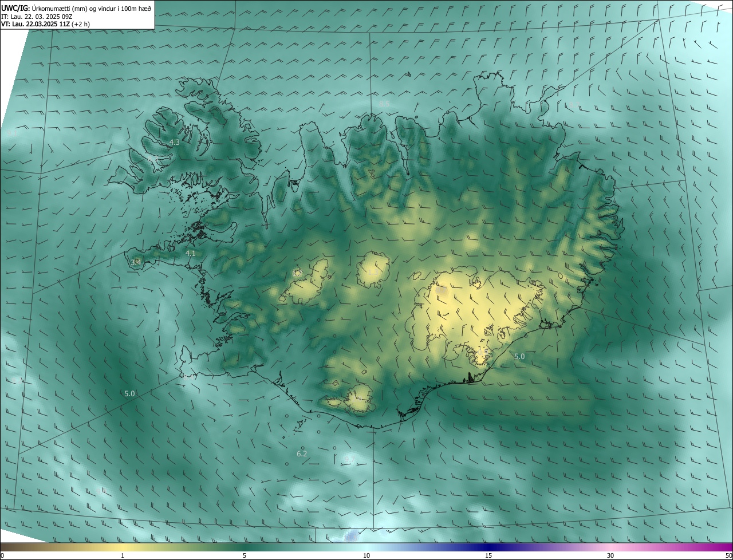
Task: Click the 6.2 value south of Iceland
Action: pyautogui.click(x=302, y=453)
